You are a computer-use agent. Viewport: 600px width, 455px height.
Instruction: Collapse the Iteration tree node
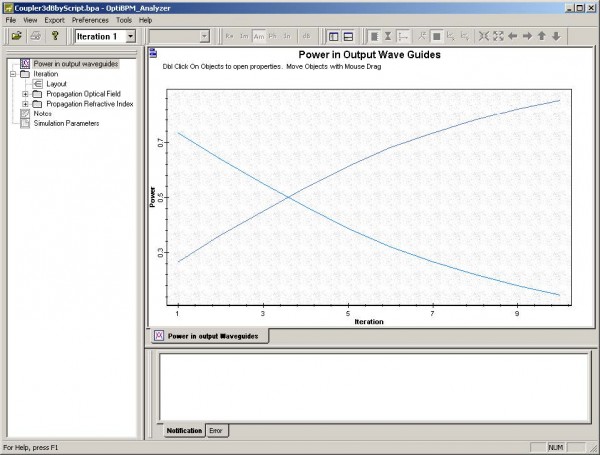(x=13, y=74)
